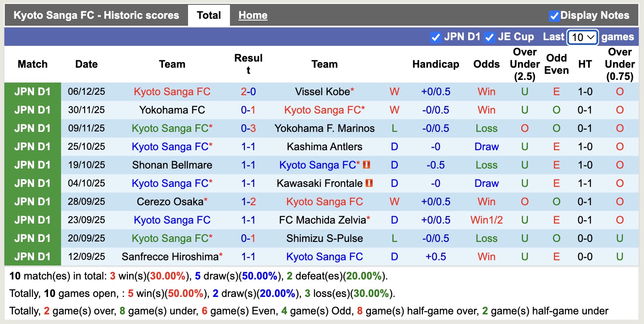Image resolution: width=644 pixels, height=324 pixels.
Task: Click the 2-0 result of the Vissel Kobe match
Action: pyautogui.click(x=248, y=91)
